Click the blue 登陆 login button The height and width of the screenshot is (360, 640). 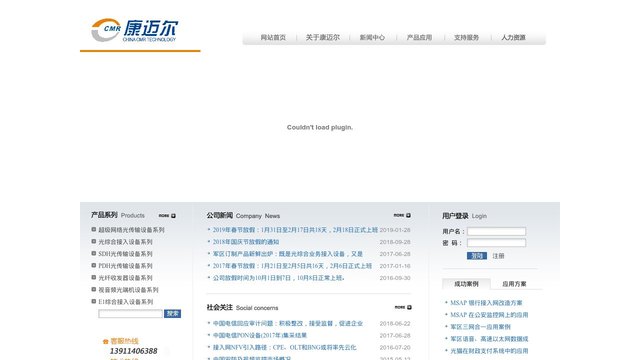click(477, 256)
